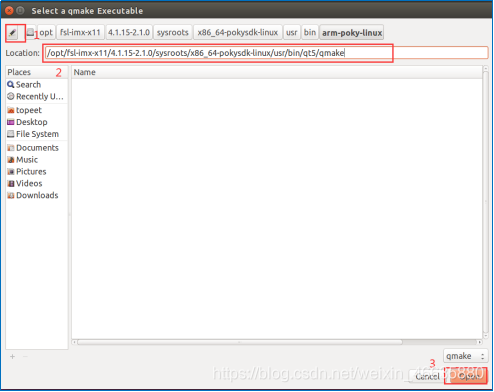494x392 pixels.
Task: Go to the bin path segment
Action: pos(310,33)
